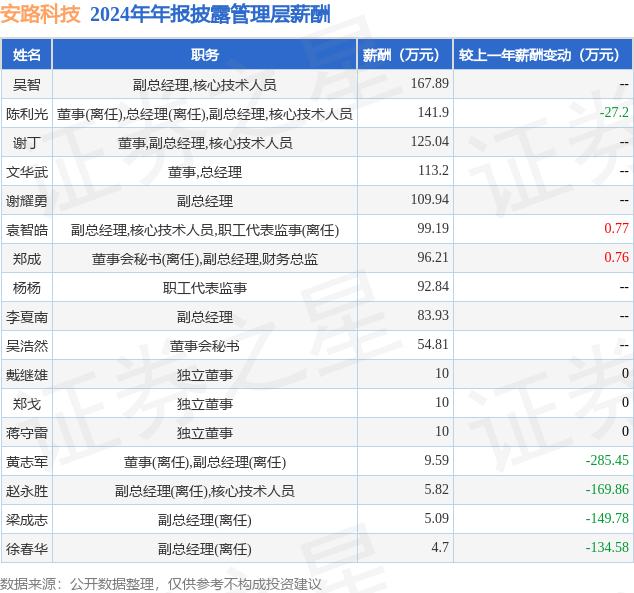Select the name cell 徐春华

[x=27, y=549]
